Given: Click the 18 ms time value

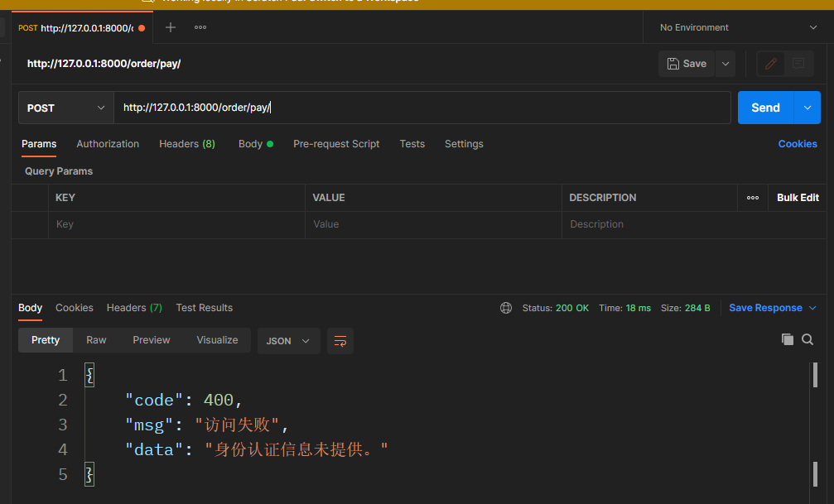Looking at the screenshot, I should pos(639,308).
